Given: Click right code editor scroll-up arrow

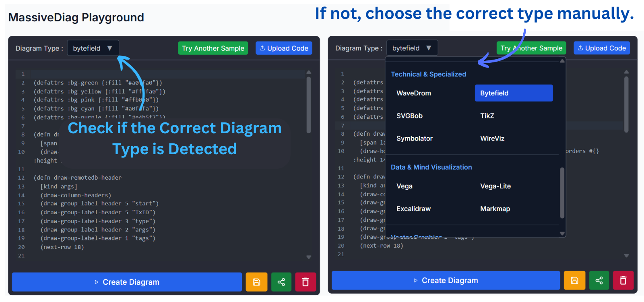Looking at the screenshot, I should point(626,72).
